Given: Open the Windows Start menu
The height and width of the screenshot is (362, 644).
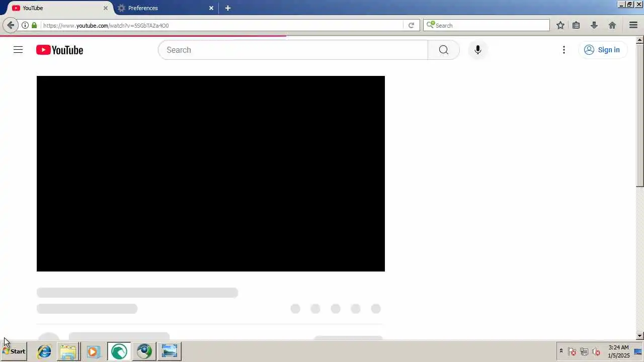Looking at the screenshot, I should click(14, 351).
